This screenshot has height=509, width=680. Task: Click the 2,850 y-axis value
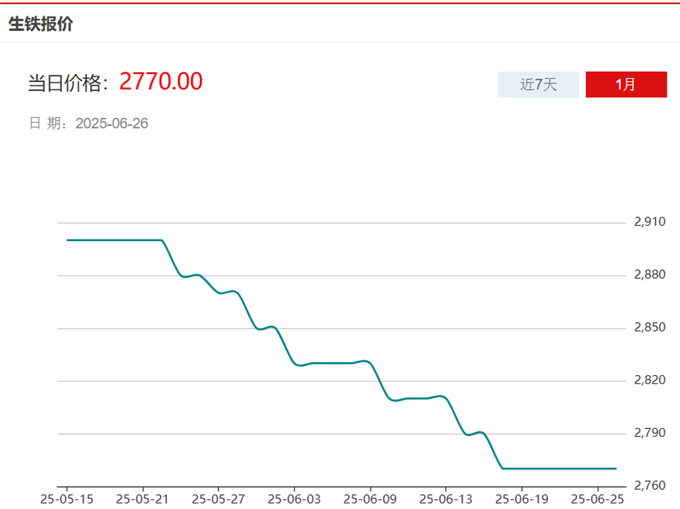click(x=650, y=327)
